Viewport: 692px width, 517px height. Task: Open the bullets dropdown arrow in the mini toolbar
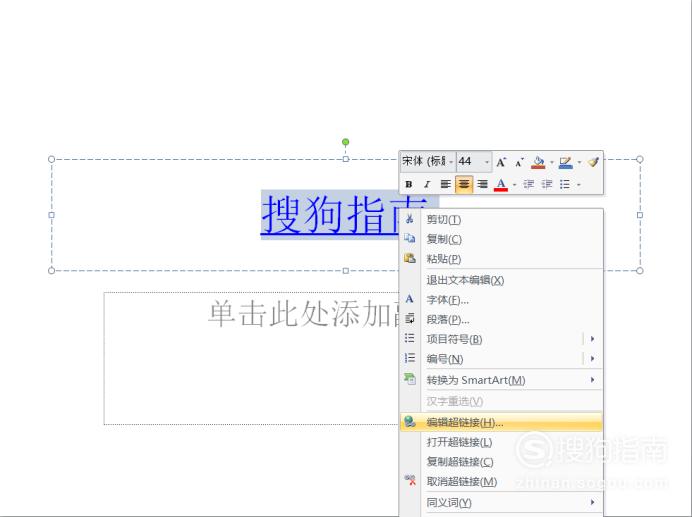click(579, 185)
